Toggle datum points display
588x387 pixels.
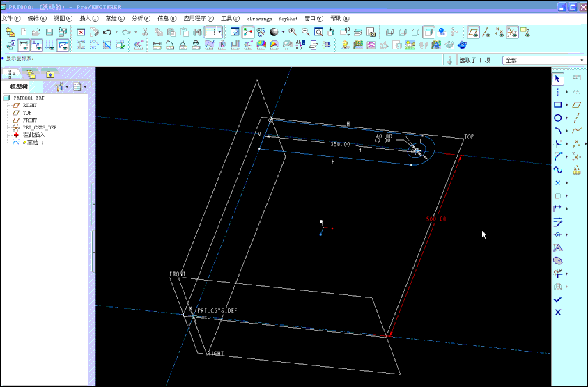point(499,32)
